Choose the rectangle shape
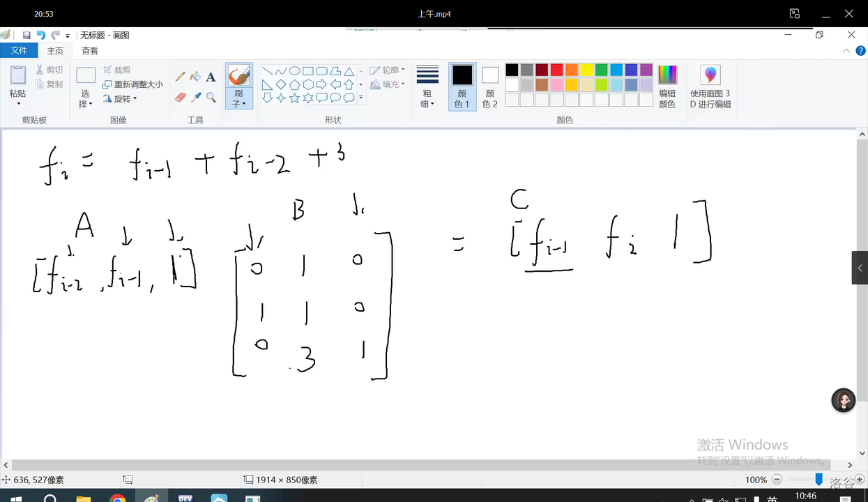Image resolution: width=868 pixels, height=502 pixels. tap(308, 71)
